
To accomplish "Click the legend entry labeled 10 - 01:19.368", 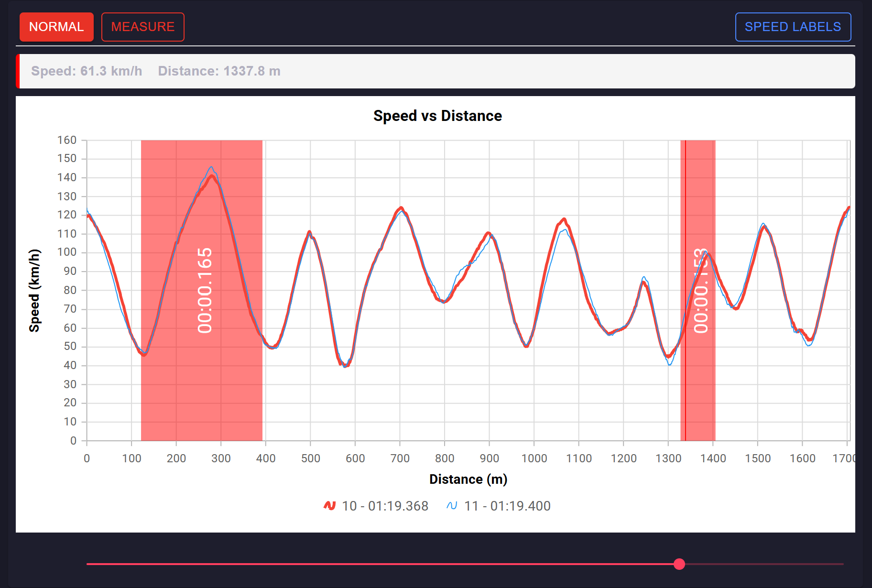I will click(x=384, y=506).
